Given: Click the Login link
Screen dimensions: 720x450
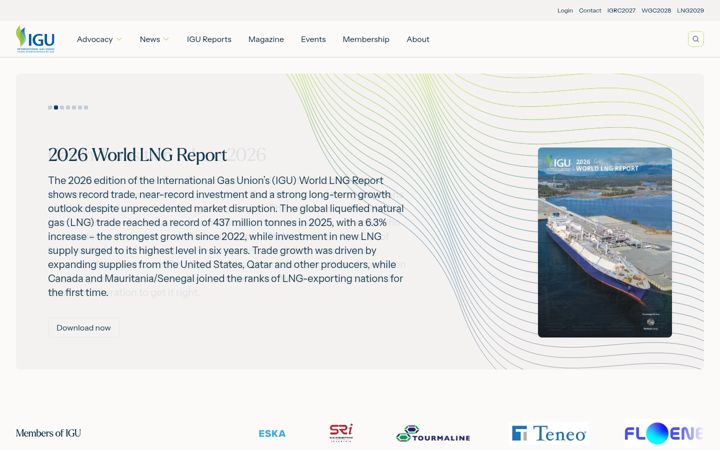Looking at the screenshot, I should point(565,10).
